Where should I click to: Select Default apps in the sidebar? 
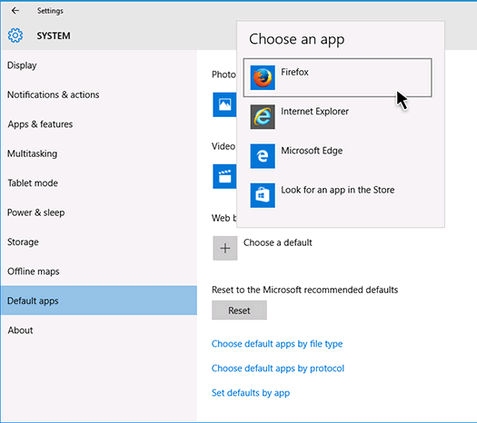tap(99, 300)
